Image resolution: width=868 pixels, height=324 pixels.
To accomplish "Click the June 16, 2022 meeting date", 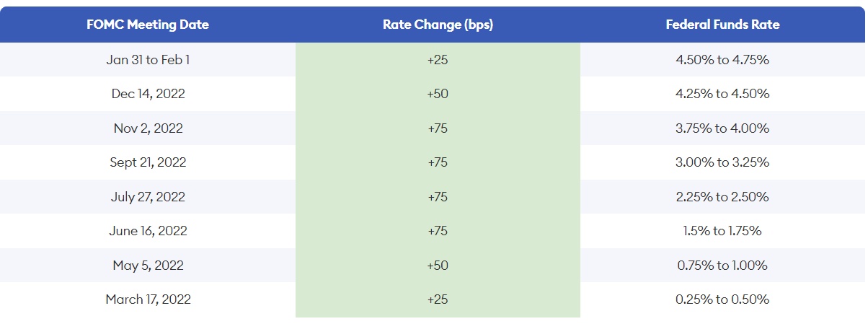I will pos(148,231).
